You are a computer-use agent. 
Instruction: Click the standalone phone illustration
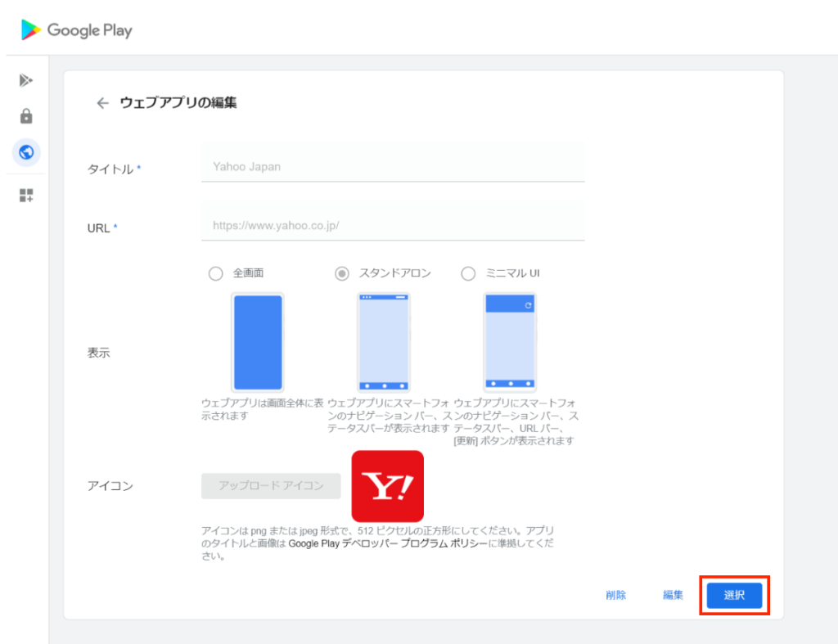click(384, 343)
